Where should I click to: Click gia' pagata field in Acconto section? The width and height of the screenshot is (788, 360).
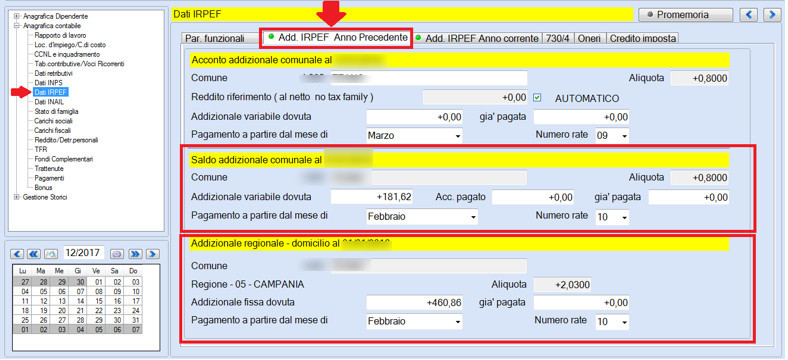tap(581, 117)
